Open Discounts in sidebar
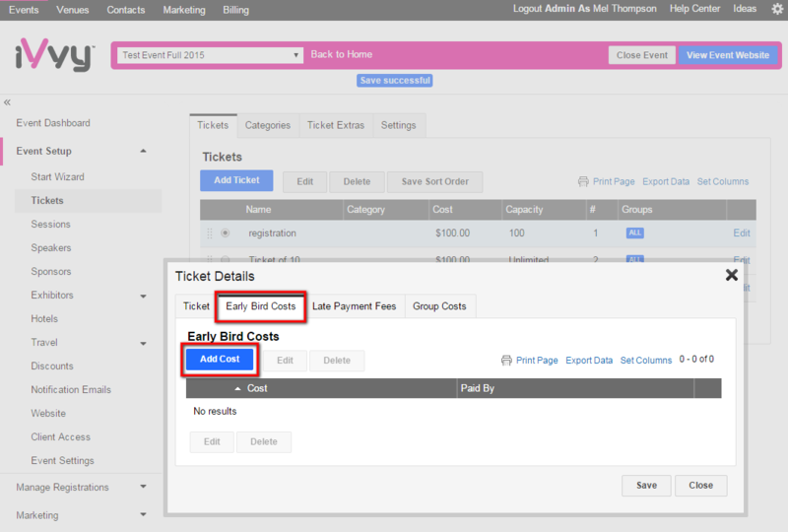 tap(52, 366)
